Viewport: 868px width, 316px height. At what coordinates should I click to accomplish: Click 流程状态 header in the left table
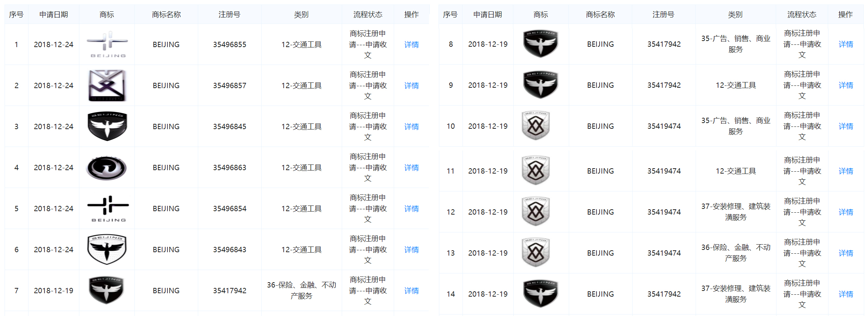coord(368,14)
